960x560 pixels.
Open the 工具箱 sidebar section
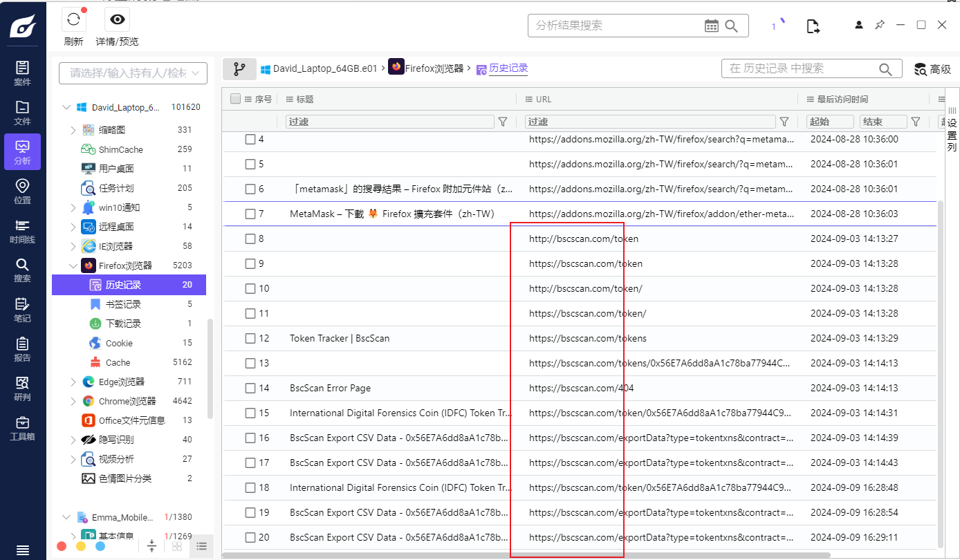22,427
